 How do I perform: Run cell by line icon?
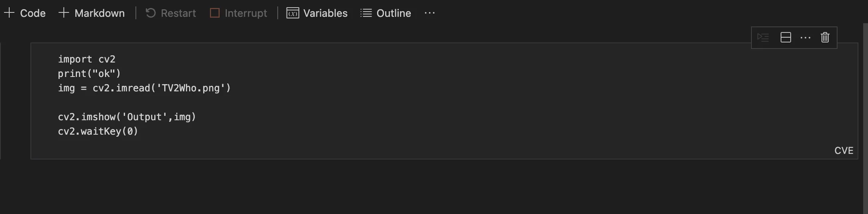[763, 38]
